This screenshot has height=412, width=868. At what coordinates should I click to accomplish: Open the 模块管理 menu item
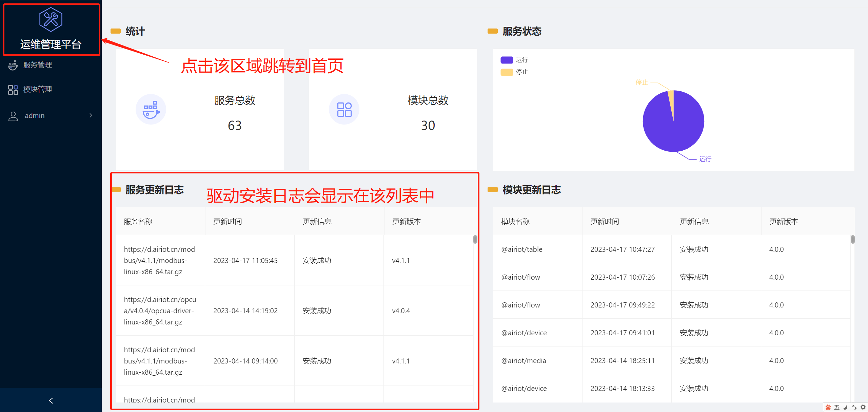point(51,89)
